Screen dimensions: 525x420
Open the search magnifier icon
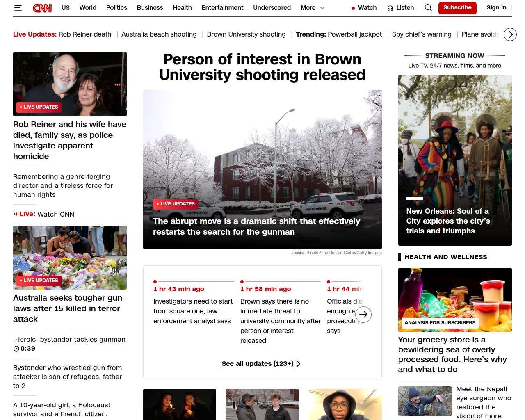click(428, 8)
